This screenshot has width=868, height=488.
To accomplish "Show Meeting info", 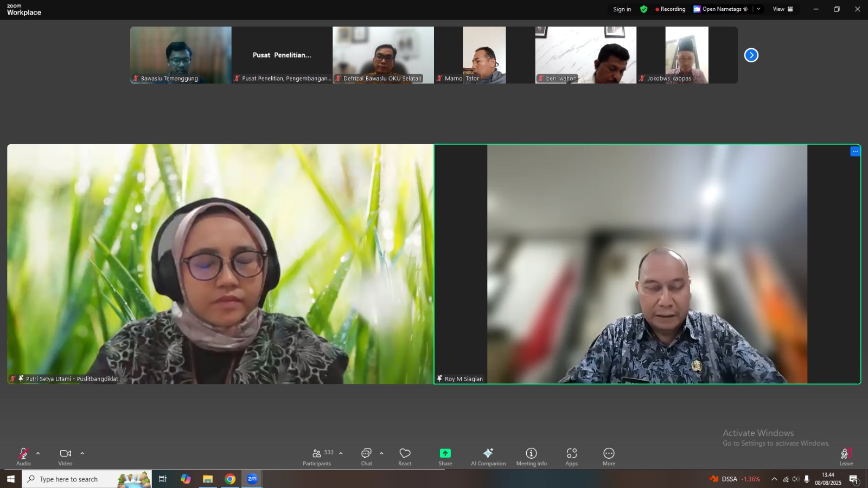I will coord(531,457).
